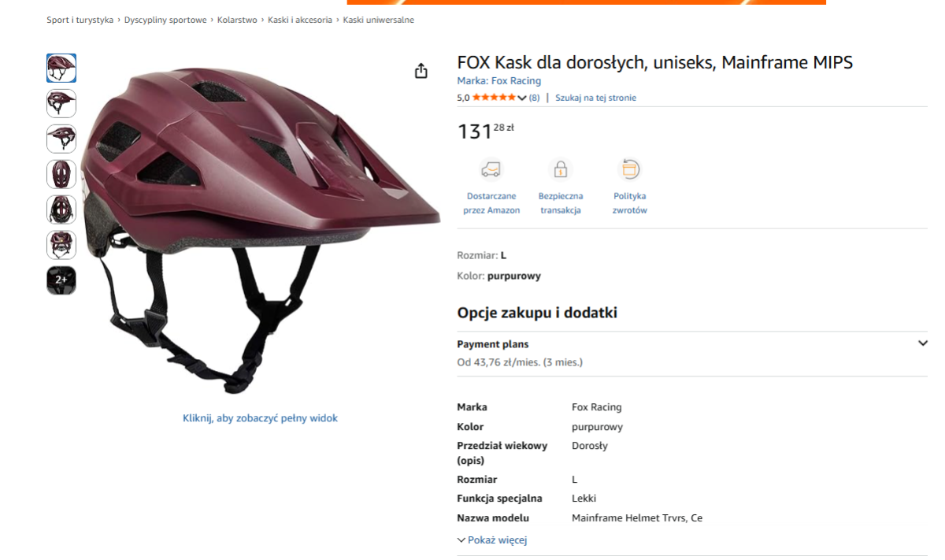Click the Bezpieczna transakcja padlock icon
The width and height of the screenshot is (945, 560).
click(x=561, y=169)
